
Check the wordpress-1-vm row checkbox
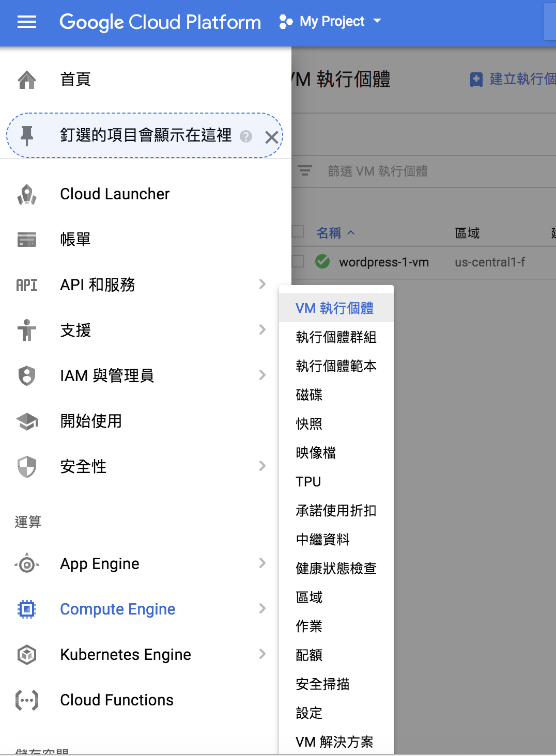[x=298, y=261]
